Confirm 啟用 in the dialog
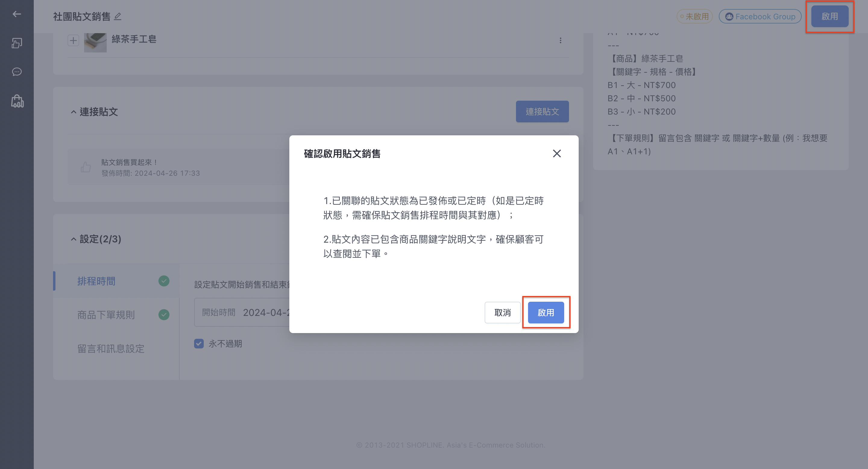This screenshot has width=868, height=469. 546,312
